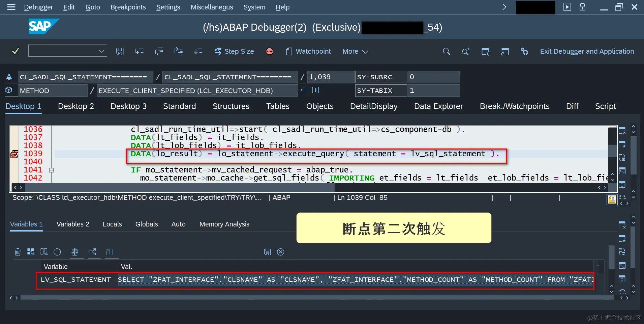Click the Continue execution debugger icon
Viewport: 644px width, 324px height.
(198, 51)
